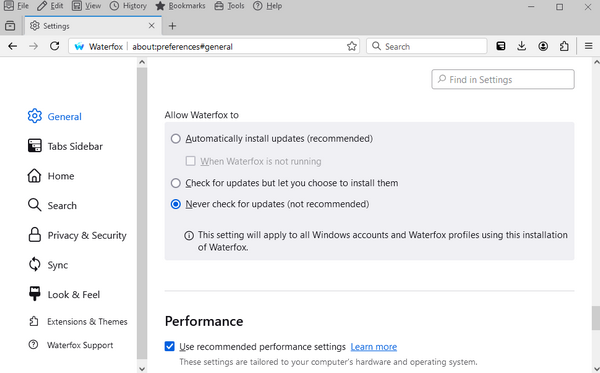Click sidebar scrollbar down arrow
The width and height of the screenshot is (600, 373).
click(142, 369)
